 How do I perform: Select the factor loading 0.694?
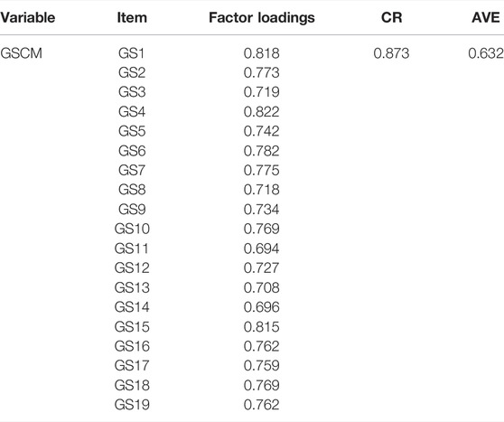pos(261,249)
